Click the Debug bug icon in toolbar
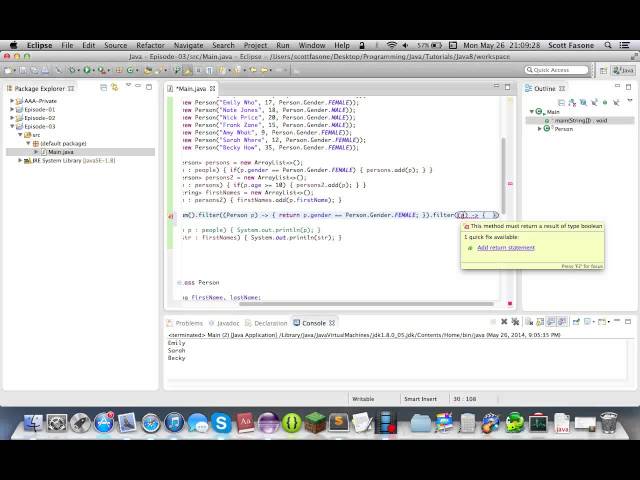 point(72,70)
